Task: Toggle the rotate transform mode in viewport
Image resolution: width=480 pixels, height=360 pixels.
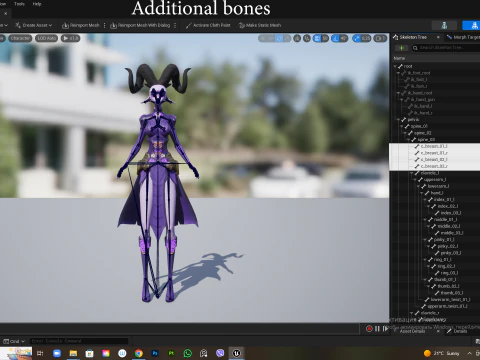Action: click(279, 39)
